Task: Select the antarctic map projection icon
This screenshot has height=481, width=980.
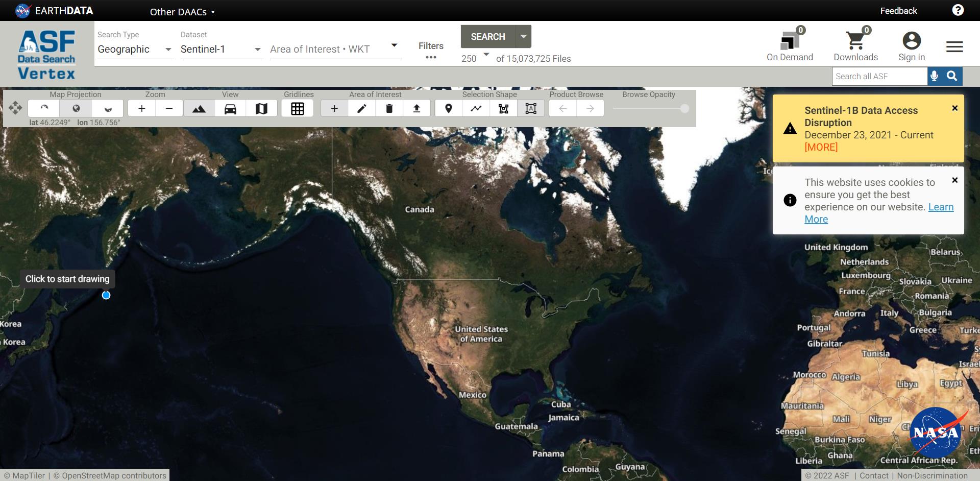Action: coord(108,108)
